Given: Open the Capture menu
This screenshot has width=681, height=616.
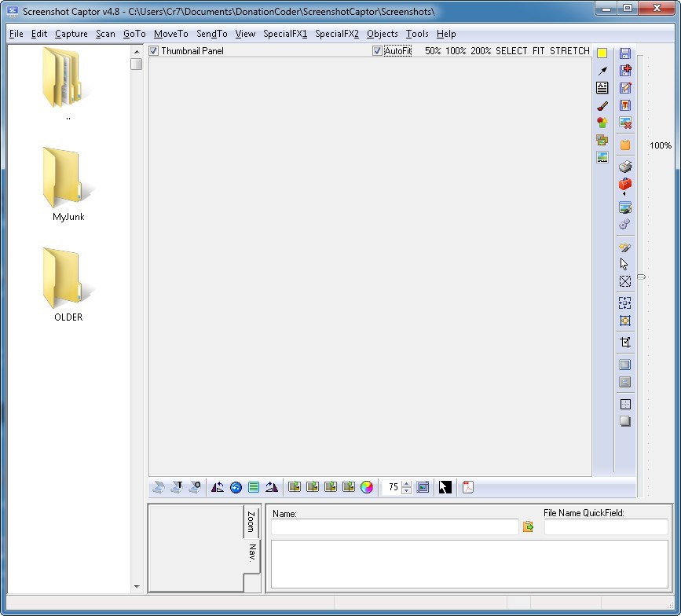Looking at the screenshot, I should coord(71,34).
